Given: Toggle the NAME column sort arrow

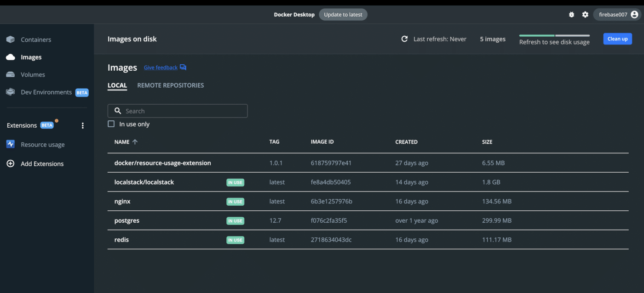Looking at the screenshot, I should coord(135,141).
